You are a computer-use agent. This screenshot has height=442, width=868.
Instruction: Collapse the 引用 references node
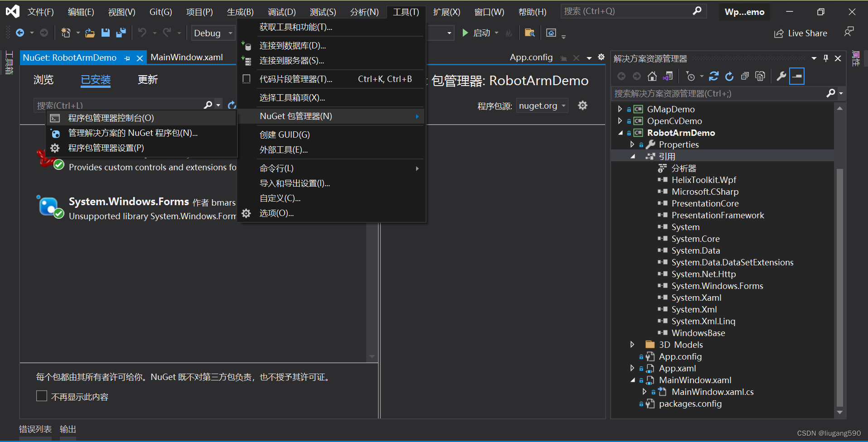coord(632,156)
